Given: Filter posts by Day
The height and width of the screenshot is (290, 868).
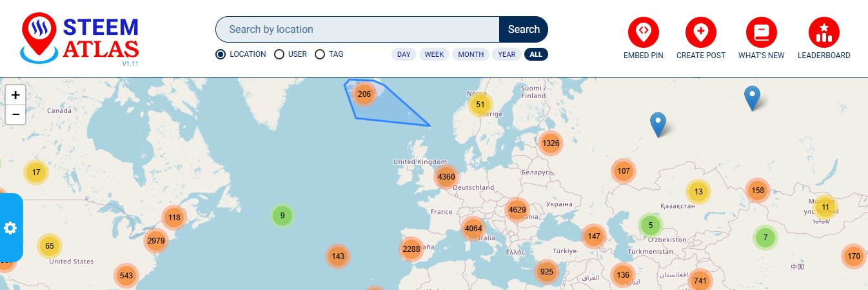Looking at the screenshot, I should pos(404,54).
